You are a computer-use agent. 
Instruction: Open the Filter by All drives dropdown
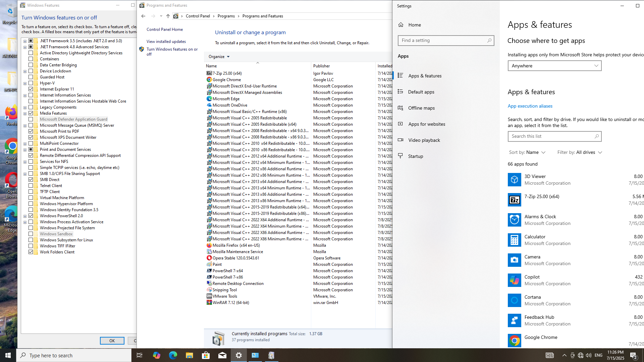point(580,152)
